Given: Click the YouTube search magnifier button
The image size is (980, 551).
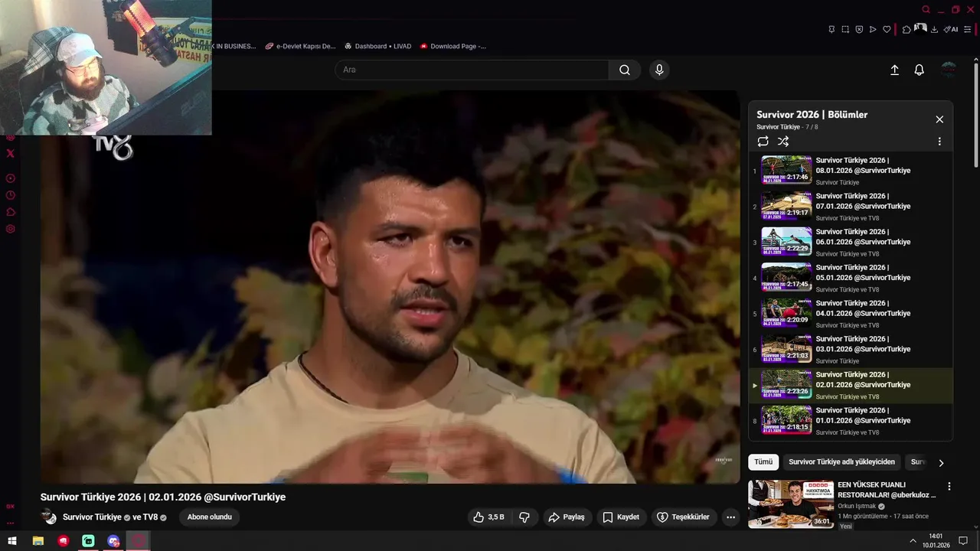Looking at the screenshot, I should 625,70.
